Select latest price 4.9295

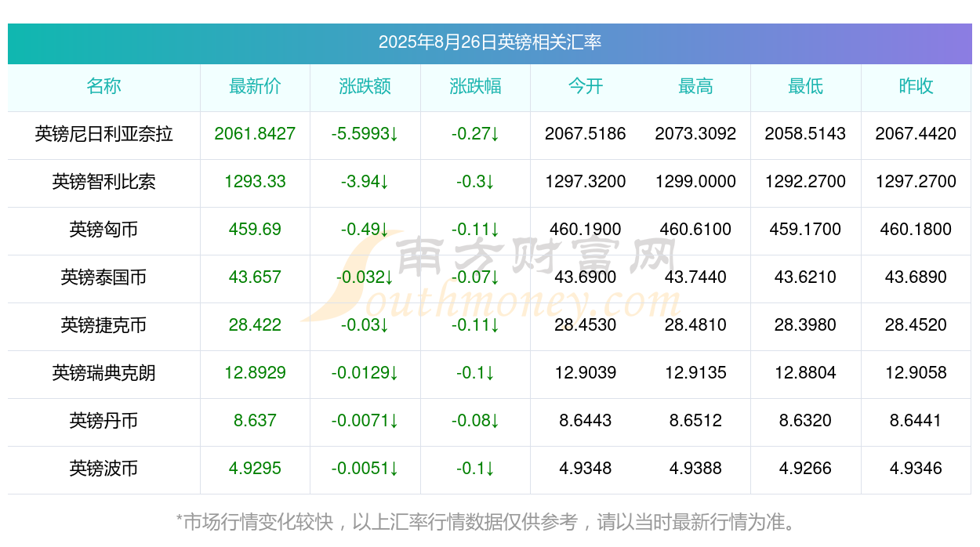(x=255, y=469)
